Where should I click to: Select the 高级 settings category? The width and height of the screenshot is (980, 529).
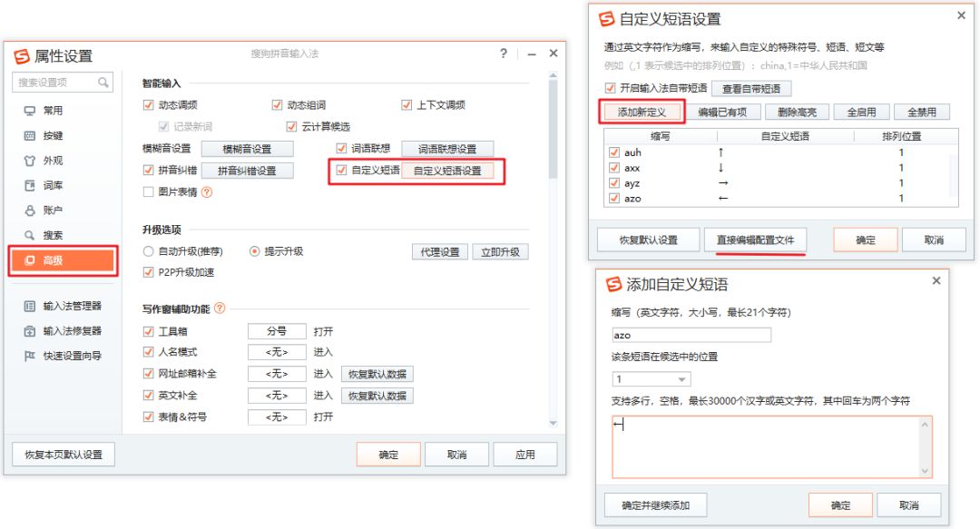coord(62,260)
